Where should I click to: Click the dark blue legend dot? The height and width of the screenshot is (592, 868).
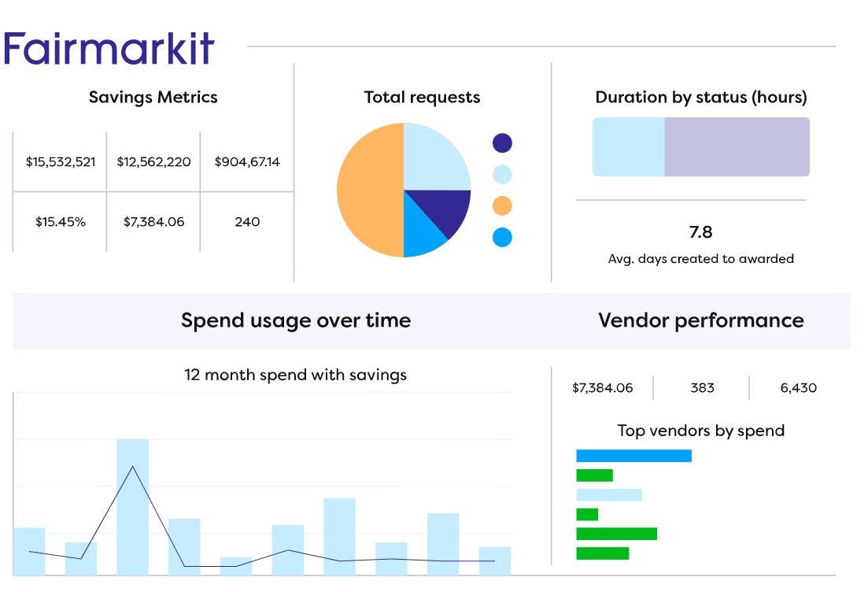click(x=504, y=143)
